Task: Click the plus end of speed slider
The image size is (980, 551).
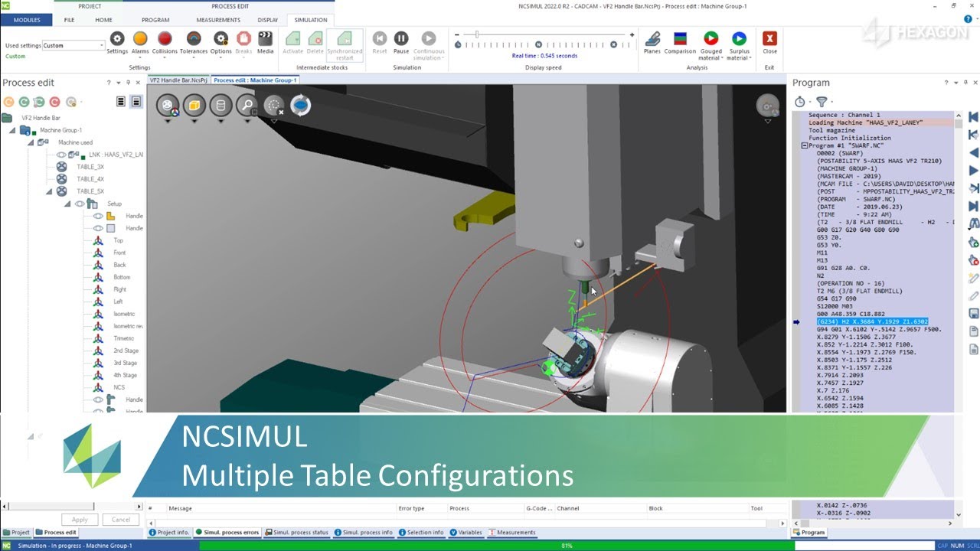Action: point(632,34)
